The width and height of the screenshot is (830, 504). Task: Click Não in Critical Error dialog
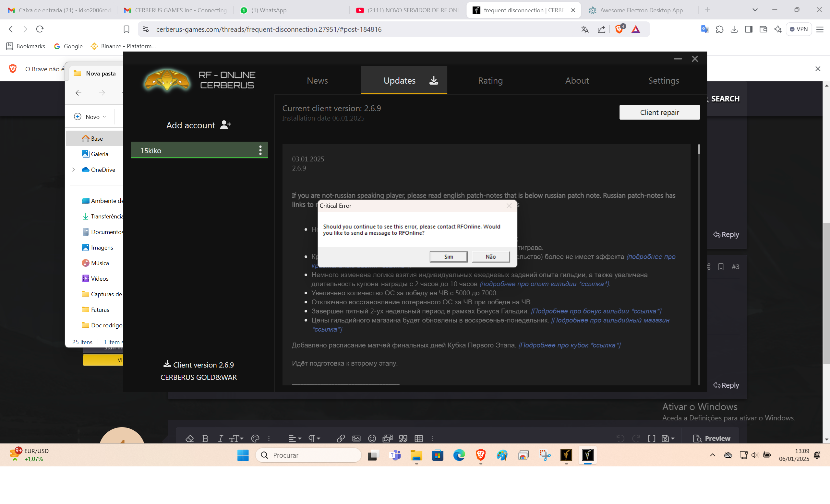click(490, 257)
